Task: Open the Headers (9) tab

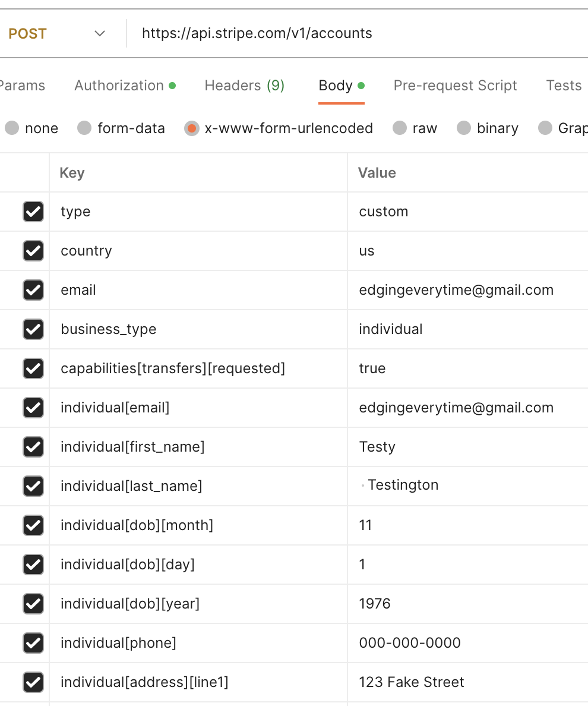Action: pyautogui.click(x=244, y=86)
